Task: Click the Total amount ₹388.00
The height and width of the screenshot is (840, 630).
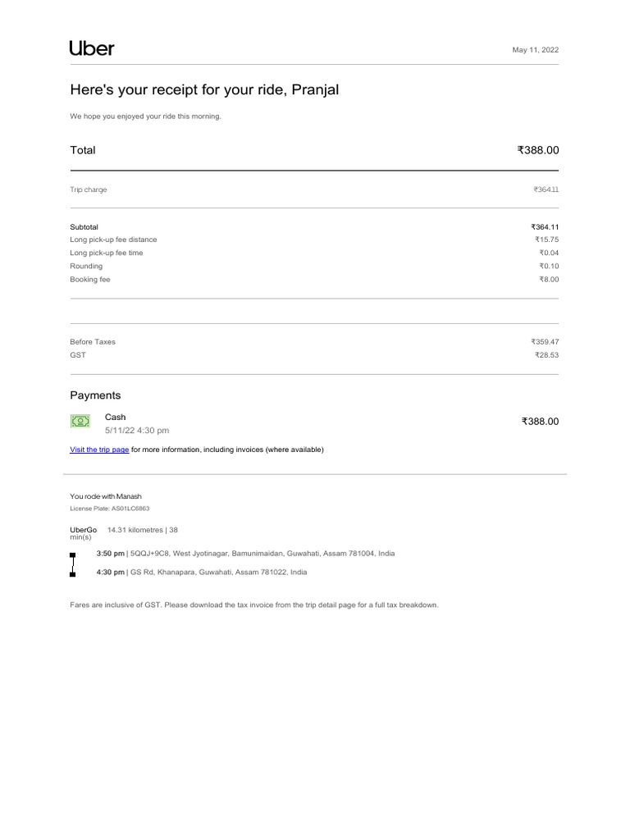Action: click(537, 150)
